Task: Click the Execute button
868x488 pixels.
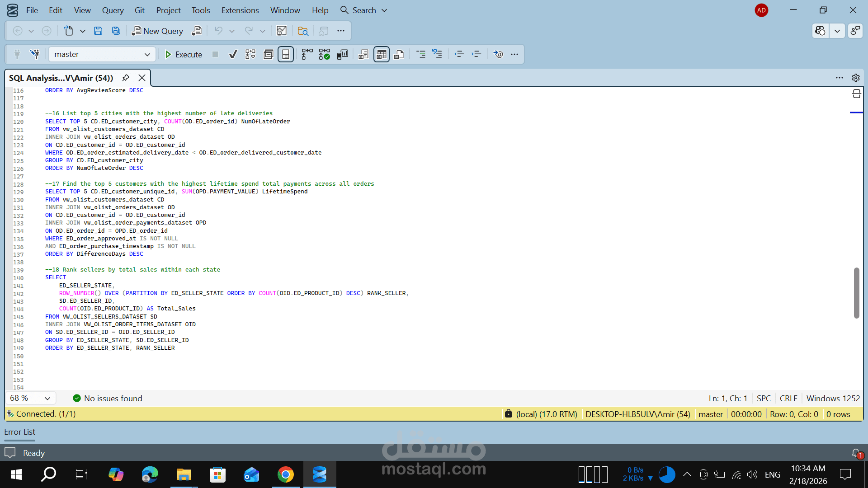Action: click(184, 54)
